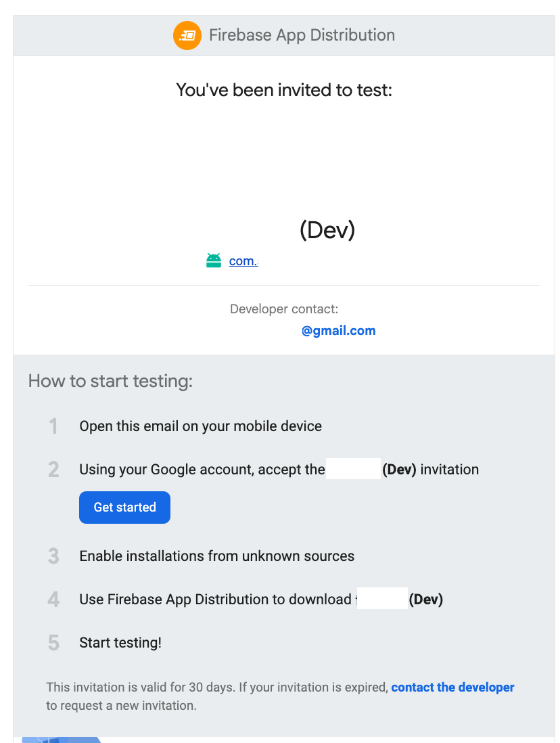Open the @gmail.com developer email link

(338, 331)
